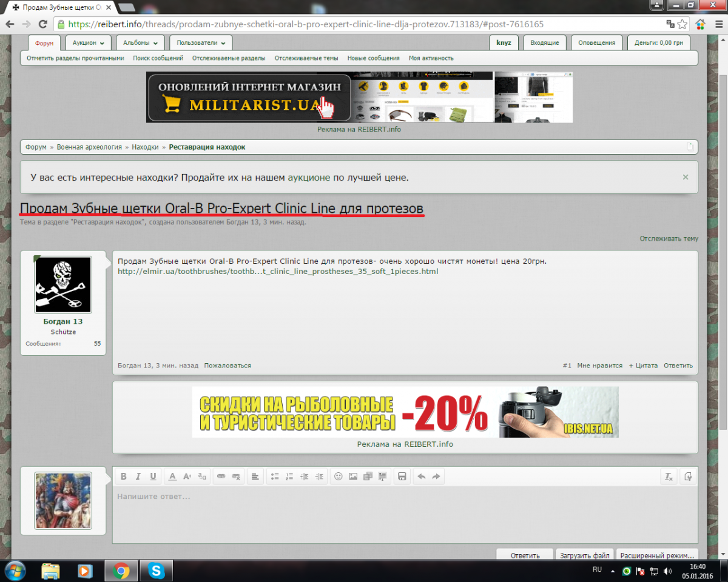Submit reply with Ответить button
This screenshot has width=728, height=582.
525,555
